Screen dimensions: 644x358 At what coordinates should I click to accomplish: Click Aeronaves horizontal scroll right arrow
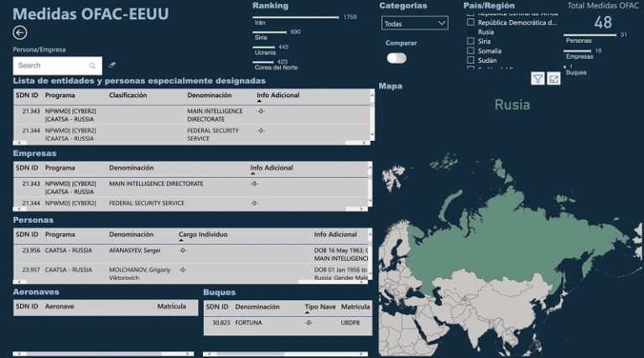187,354
